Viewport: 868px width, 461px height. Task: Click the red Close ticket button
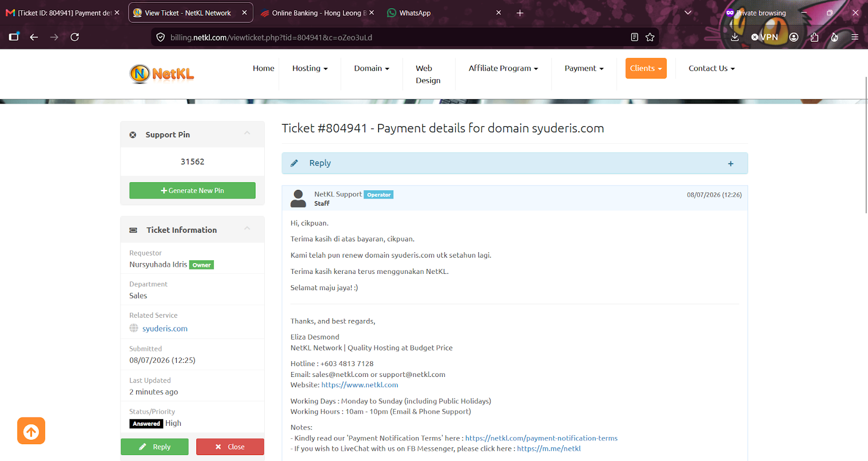click(230, 447)
